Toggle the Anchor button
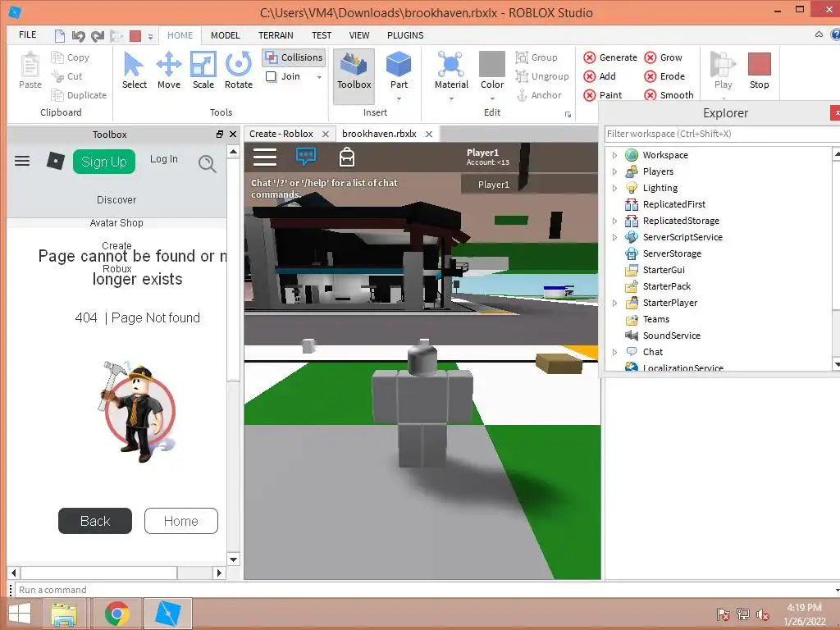This screenshot has width=840, height=630. 538,95
